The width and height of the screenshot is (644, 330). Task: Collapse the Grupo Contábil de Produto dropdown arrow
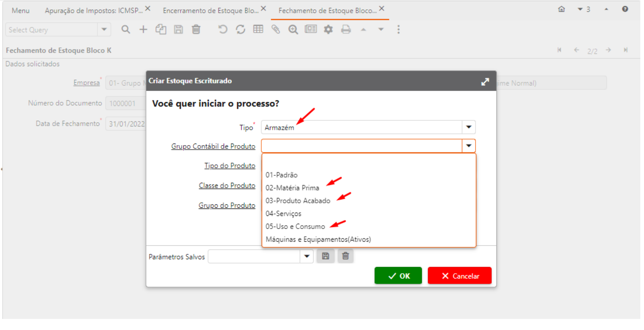point(469,146)
